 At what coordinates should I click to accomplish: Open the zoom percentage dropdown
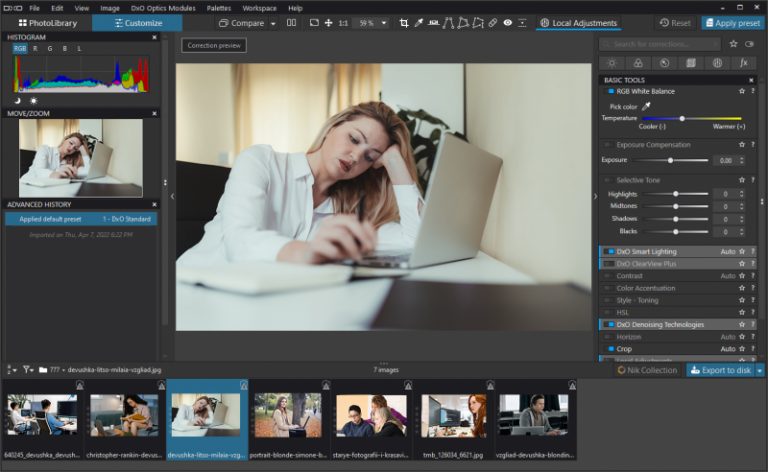point(384,22)
